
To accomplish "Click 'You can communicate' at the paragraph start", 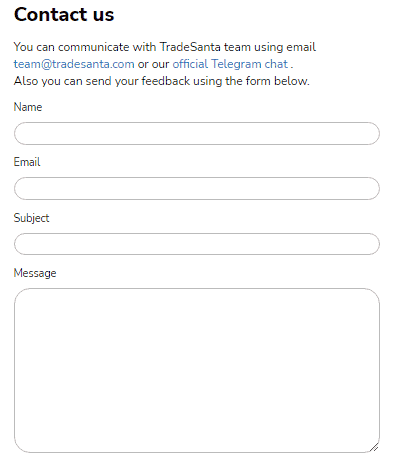I will [x=71, y=47].
